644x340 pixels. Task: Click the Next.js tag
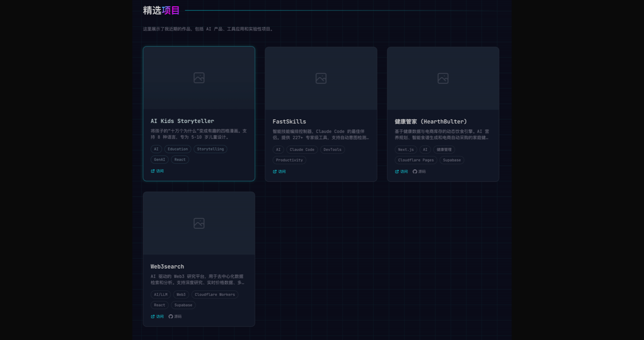click(x=406, y=150)
